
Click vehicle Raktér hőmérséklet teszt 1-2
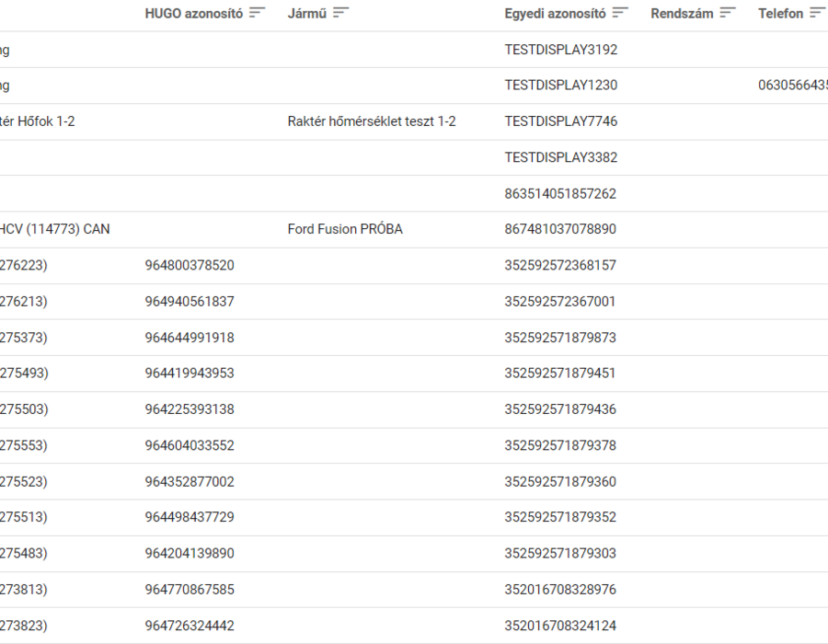tap(372, 121)
